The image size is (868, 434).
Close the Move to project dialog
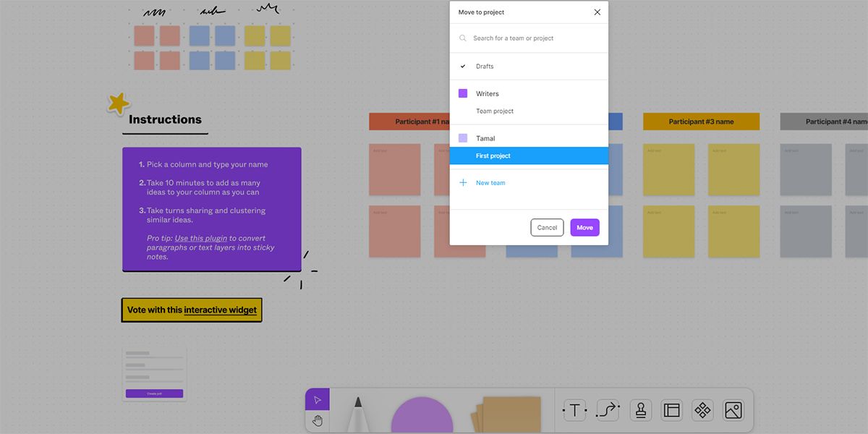[x=597, y=12]
